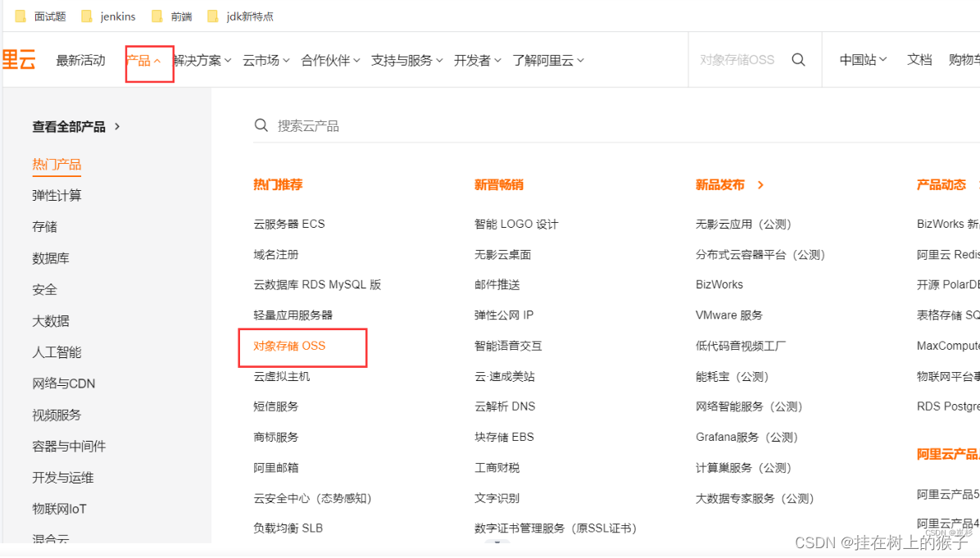Open 阿里邮箱 product

[x=275, y=467]
